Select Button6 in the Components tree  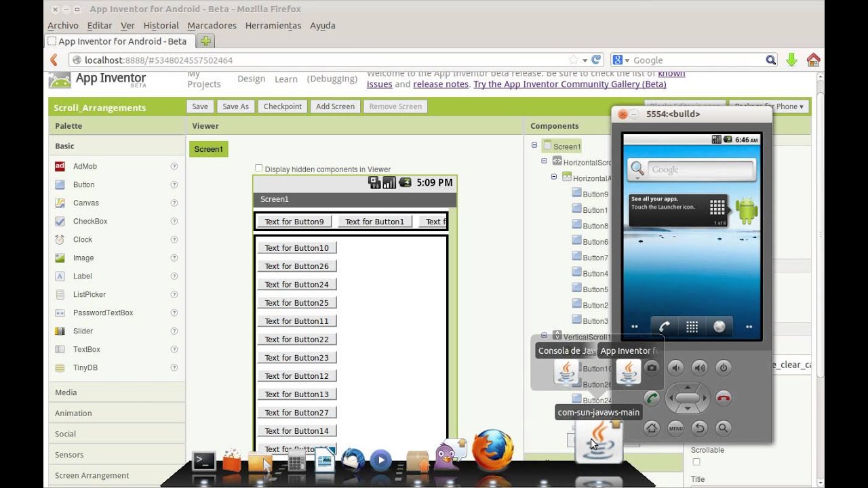(595, 241)
